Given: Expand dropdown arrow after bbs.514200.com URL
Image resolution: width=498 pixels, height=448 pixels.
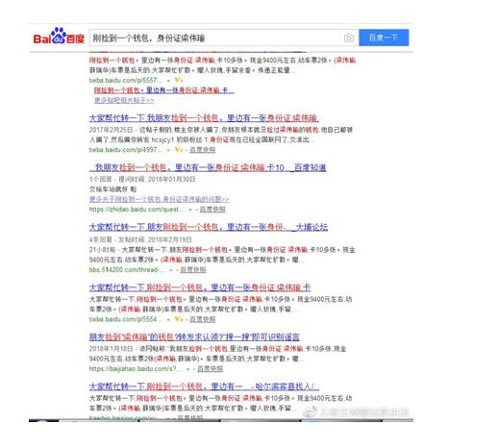Looking at the screenshot, I should click(171, 270).
